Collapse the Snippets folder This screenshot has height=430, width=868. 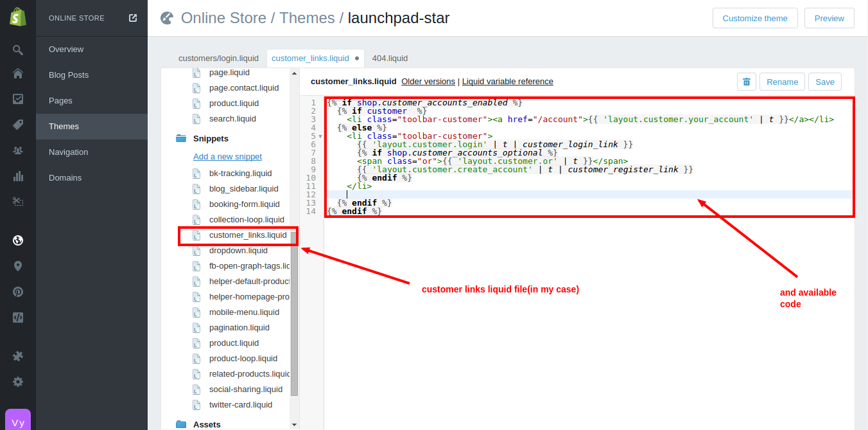(181, 139)
